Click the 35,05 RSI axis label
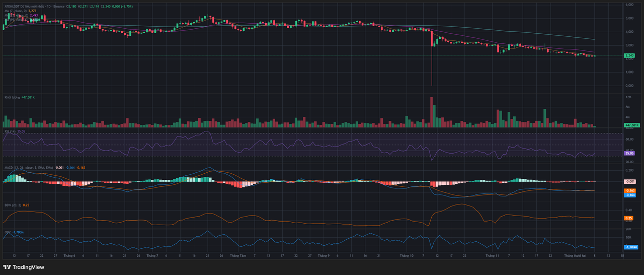This screenshot has height=275, width=644. click(x=629, y=153)
